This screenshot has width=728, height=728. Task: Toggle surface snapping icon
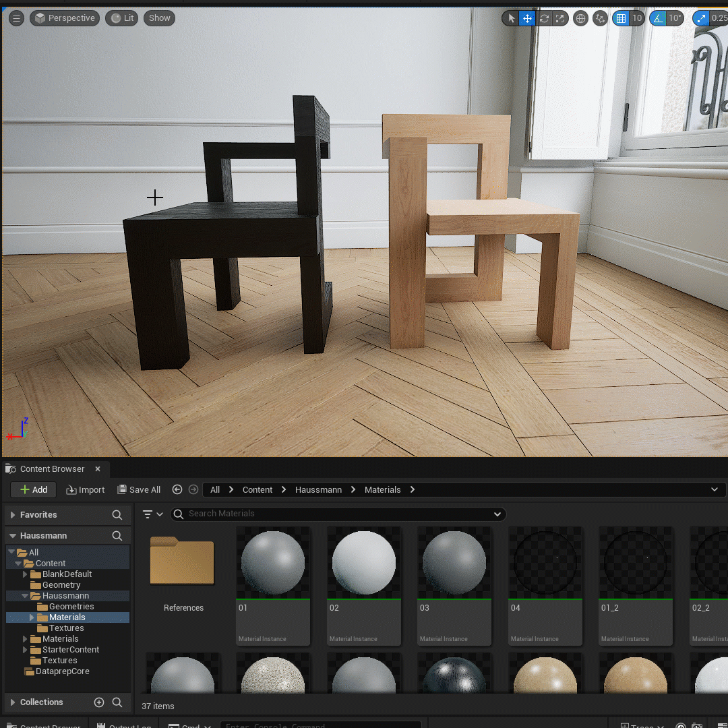[x=600, y=18]
